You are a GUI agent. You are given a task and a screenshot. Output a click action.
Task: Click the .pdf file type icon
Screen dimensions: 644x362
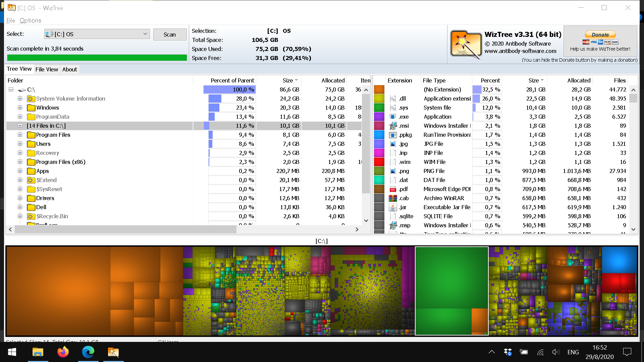coord(393,189)
